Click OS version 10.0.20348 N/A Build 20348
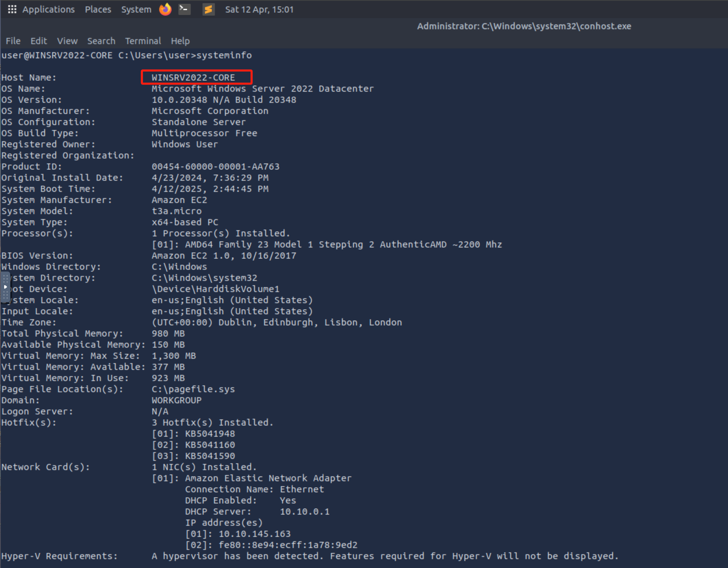 point(224,100)
